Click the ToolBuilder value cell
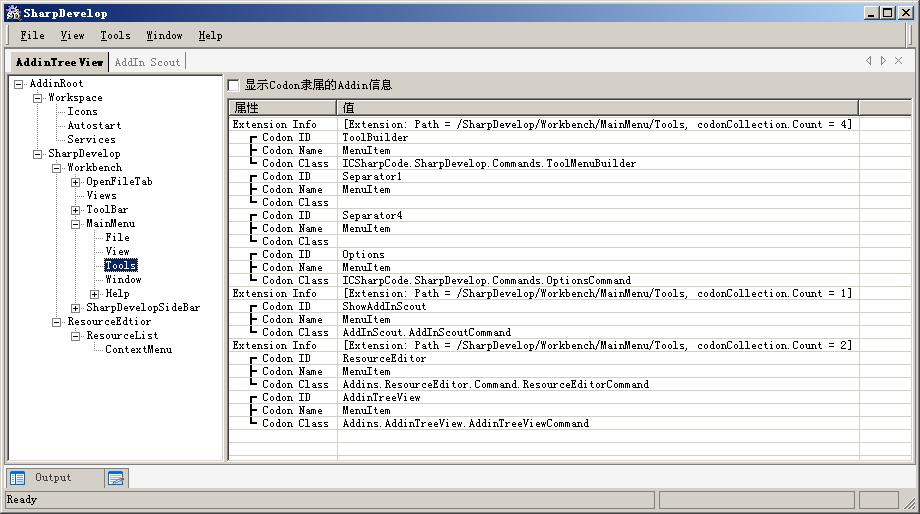The width and height of the screenshot is (920, 514). click(598, 137)
